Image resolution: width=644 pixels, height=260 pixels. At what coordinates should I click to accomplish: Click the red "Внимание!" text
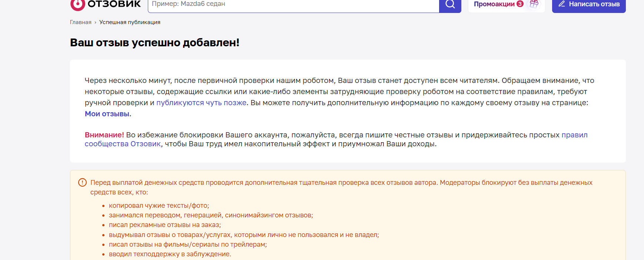pos(104,135)
